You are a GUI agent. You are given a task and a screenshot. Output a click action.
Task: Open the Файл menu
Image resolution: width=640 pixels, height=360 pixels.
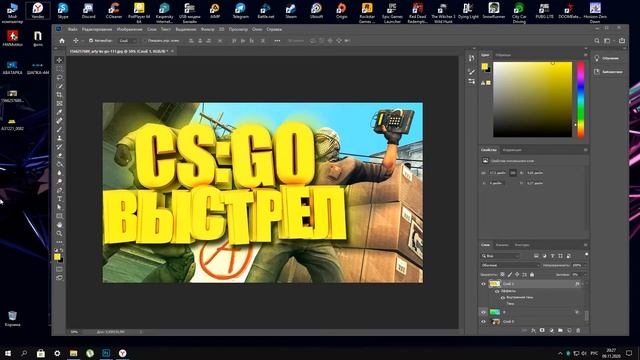click(x=73, y=29)
